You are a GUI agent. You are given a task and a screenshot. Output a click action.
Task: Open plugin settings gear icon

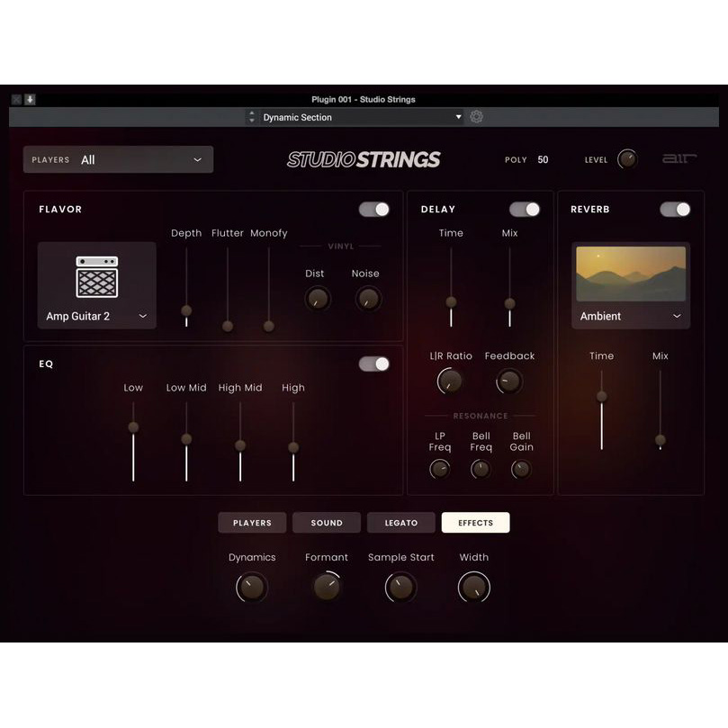tap(476, 117)
